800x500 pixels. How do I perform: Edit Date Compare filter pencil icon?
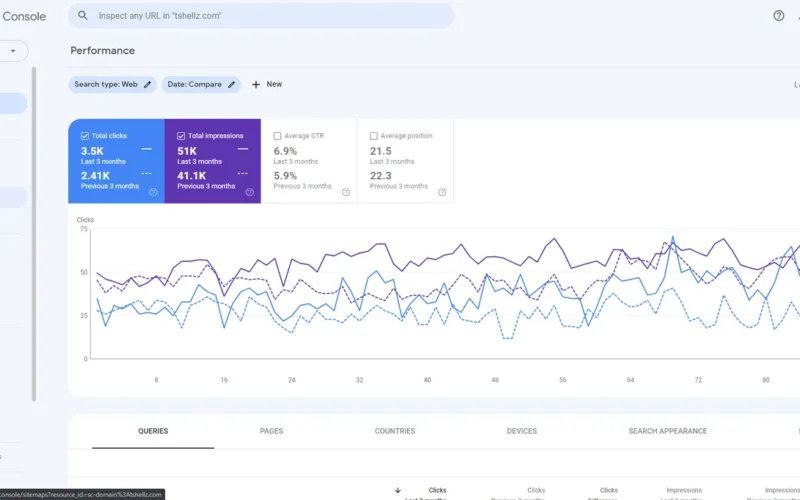click(x=232, y=85)
